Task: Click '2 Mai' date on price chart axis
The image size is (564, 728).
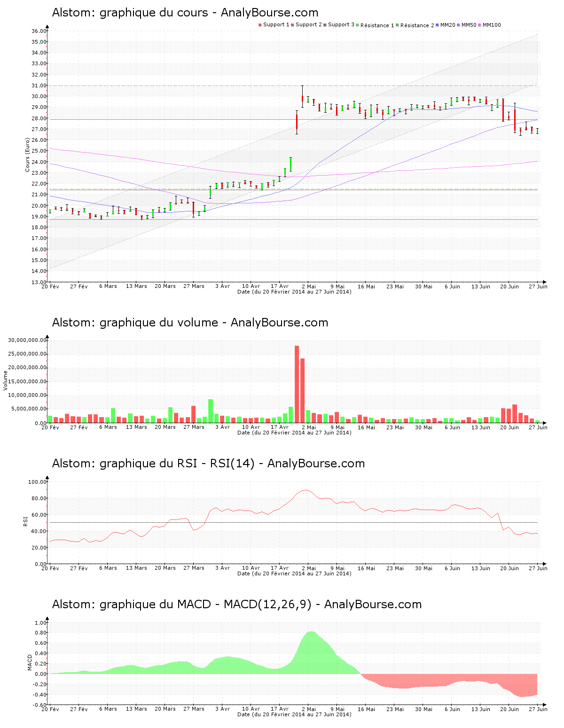Action: point(309,286)
